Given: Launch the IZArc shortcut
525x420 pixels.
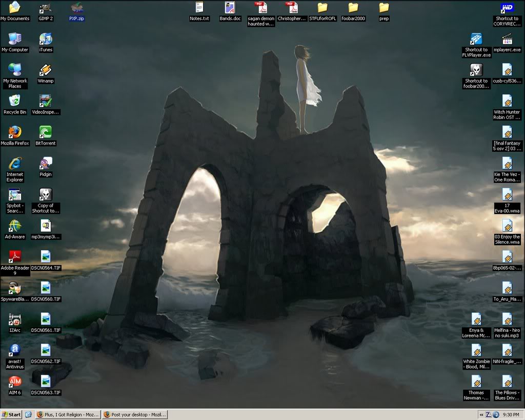Looking at the screenshot, I should [15, 319].
